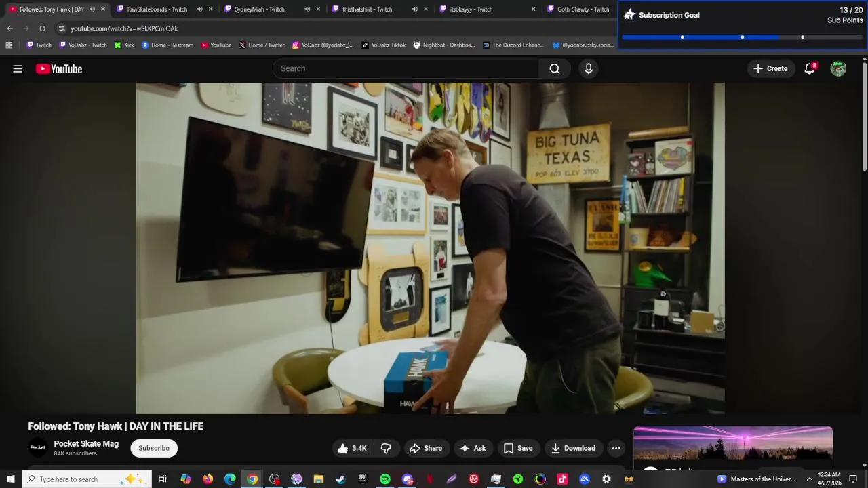The image size is (868, 488).
Task: Open File Explorer from the taskbar
Action: [x=319, y=479]
